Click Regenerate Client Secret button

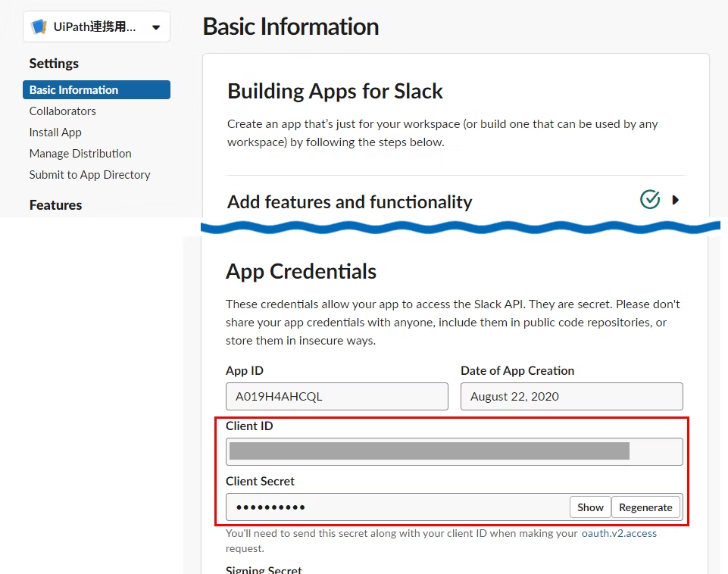pyautogui.click(x=645, y=507)
